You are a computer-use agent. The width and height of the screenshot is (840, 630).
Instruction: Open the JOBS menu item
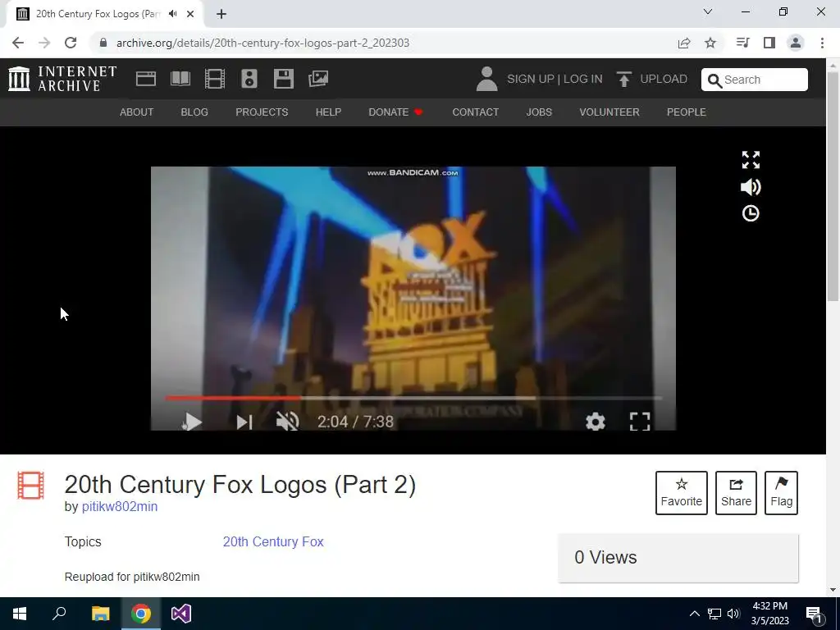[x=539, y=112]
